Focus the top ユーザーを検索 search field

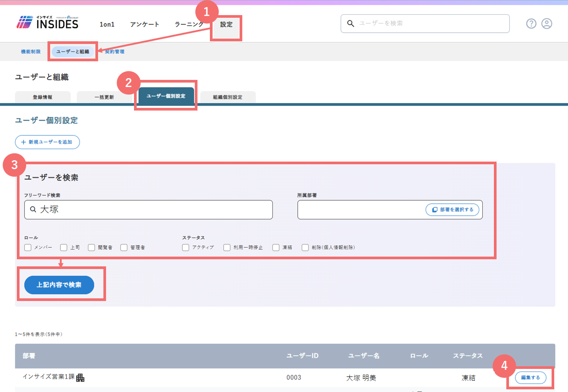(425, 24)
